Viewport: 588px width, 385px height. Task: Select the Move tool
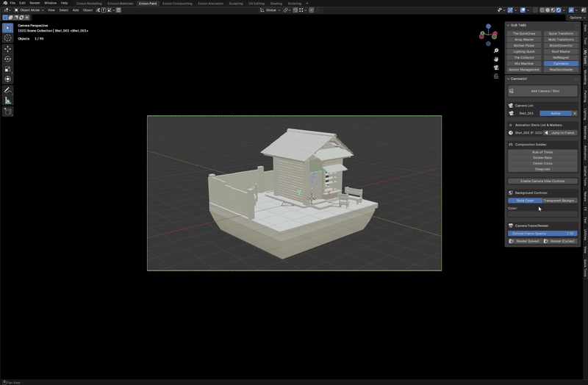click(x=7, y=48)
